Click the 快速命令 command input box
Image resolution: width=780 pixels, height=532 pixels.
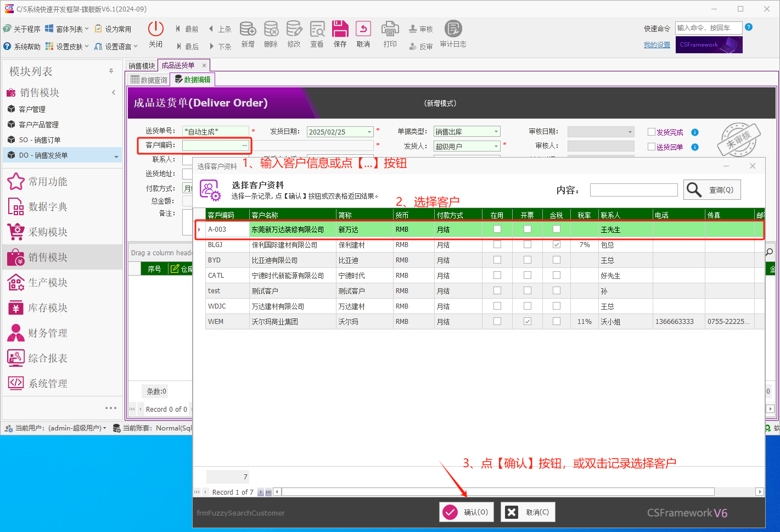point(709,27)
